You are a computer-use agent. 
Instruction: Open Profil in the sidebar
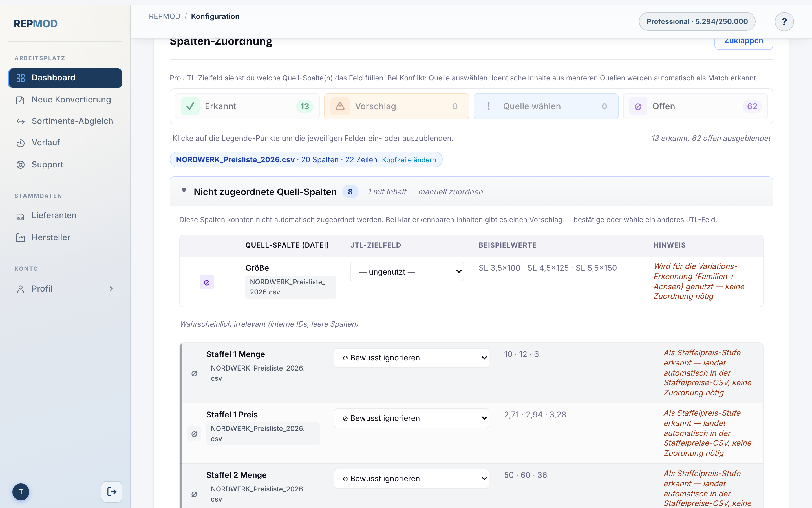coord(65,289)
